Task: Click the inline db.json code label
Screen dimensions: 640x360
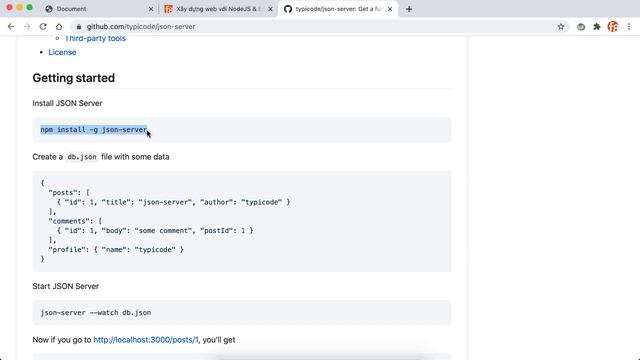Action: (x=82, y=157)
